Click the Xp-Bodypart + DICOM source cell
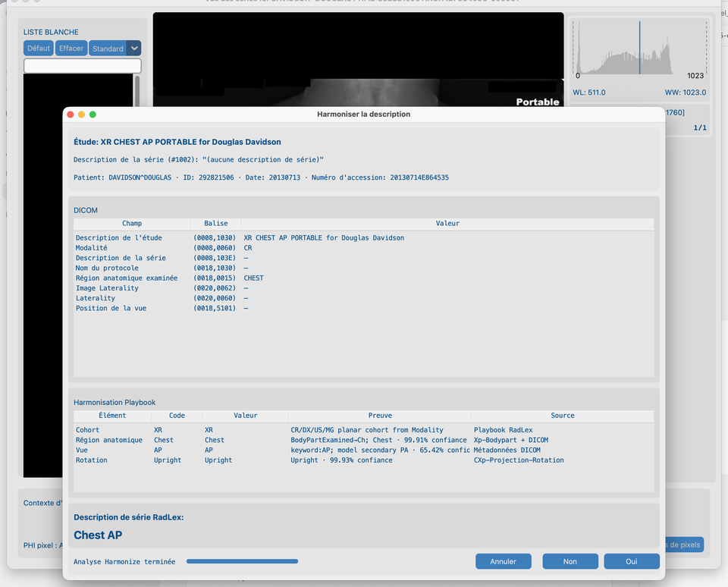Image resolution: width=728 pixels, height=587 pixels. 510,440
